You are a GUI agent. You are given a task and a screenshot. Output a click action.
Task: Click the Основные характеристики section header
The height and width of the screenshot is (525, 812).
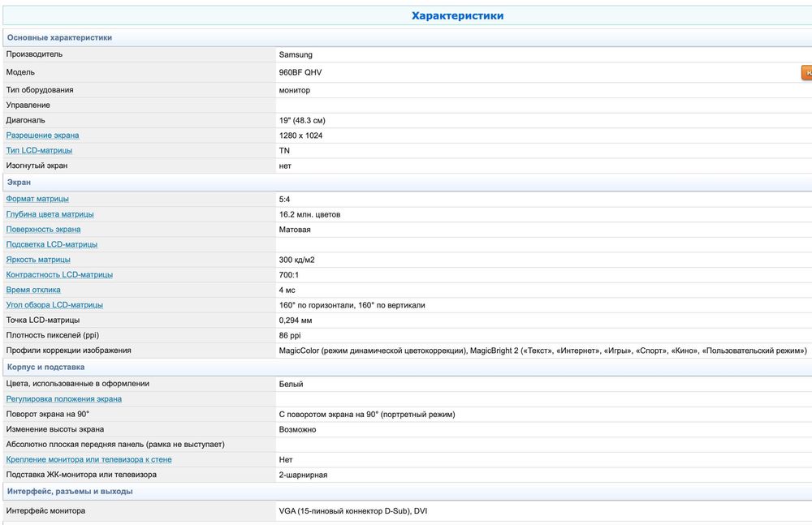(x=59, y=37)
